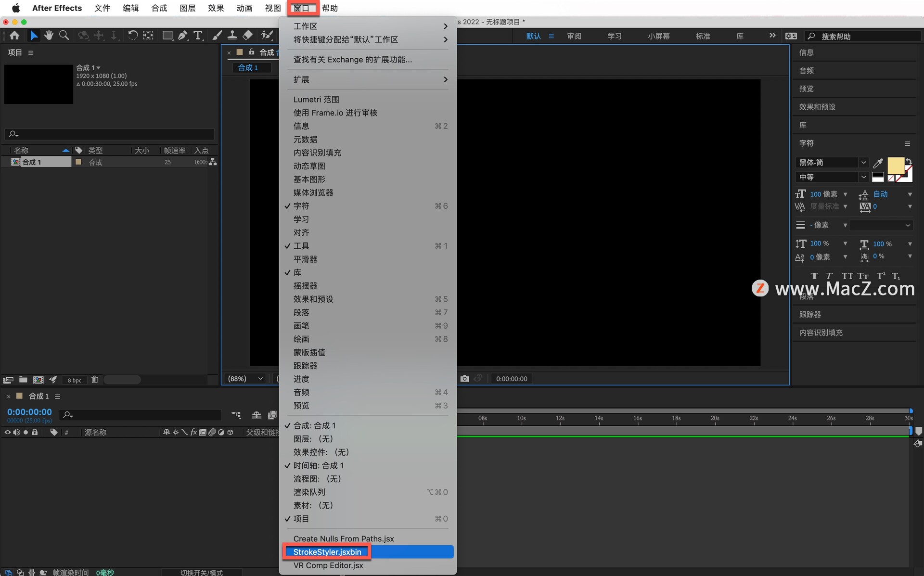Screen dimensions: 924x576
Task: Expand the 工作区 submenu
Action: click(x=368, y=26)
